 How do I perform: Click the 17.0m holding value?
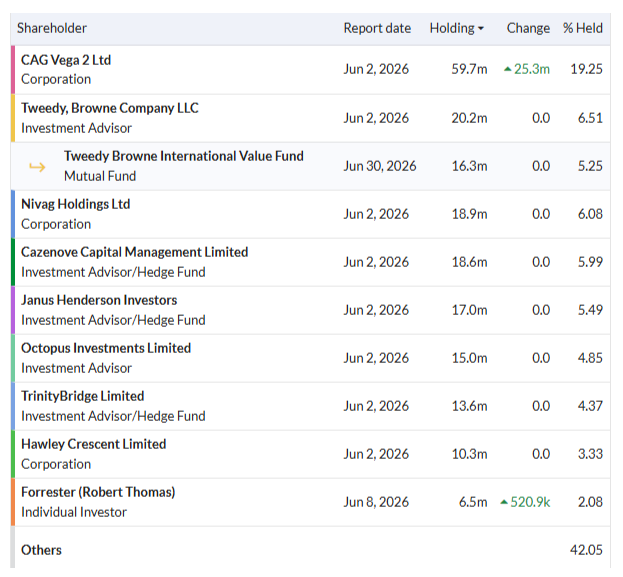469,310
